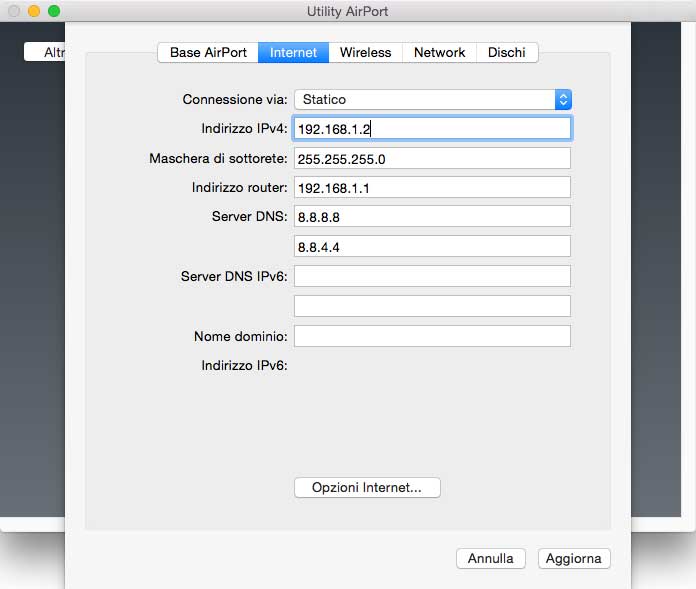696x589 pixels.
Task: Click the second Server DNS IPv6 field
Action: tap(432, 306)
